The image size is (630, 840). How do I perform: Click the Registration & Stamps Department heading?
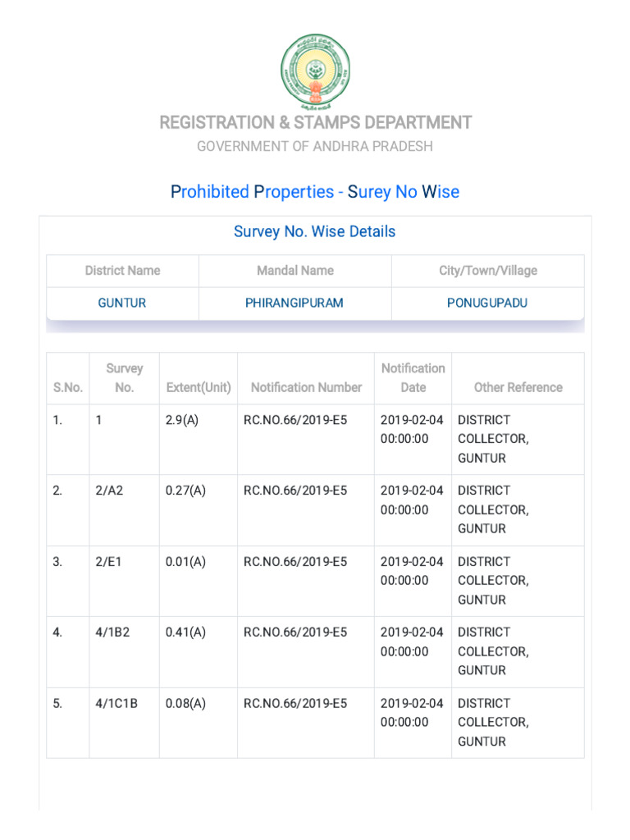(x=315, y=123)
